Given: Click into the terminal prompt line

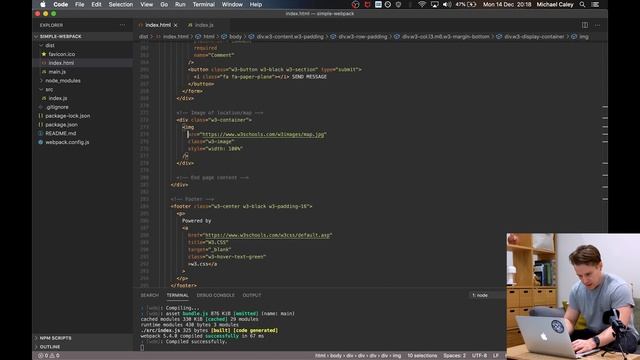Looking at the screenshot, I should point(142,348).
